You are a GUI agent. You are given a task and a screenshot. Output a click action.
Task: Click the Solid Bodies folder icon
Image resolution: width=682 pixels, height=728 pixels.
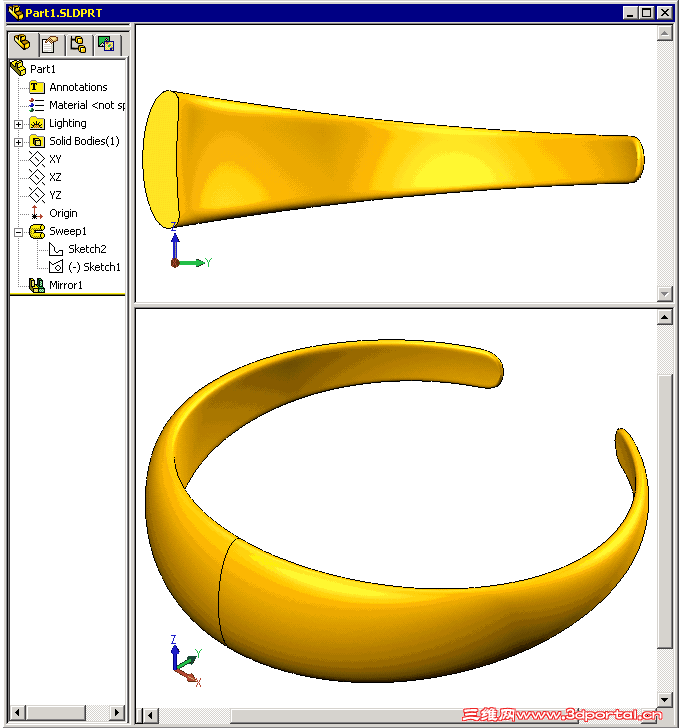click(37, 141)
